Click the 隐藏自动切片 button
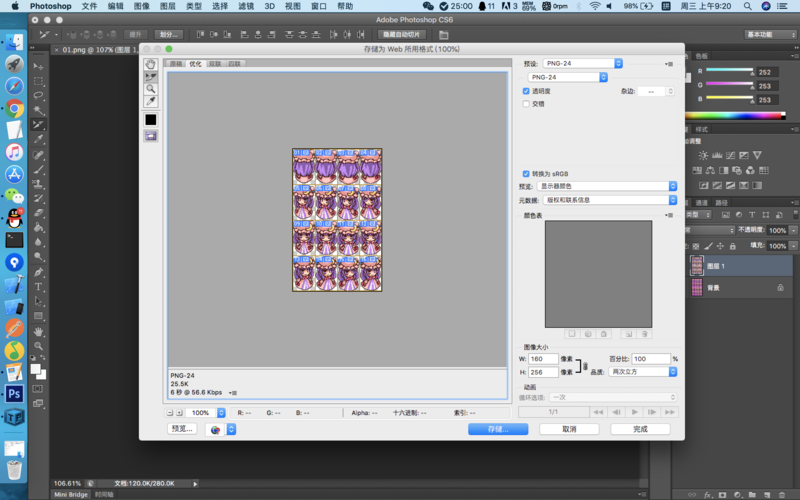The width and height of the screenshot is (800, 500). (x=402, y=35)
